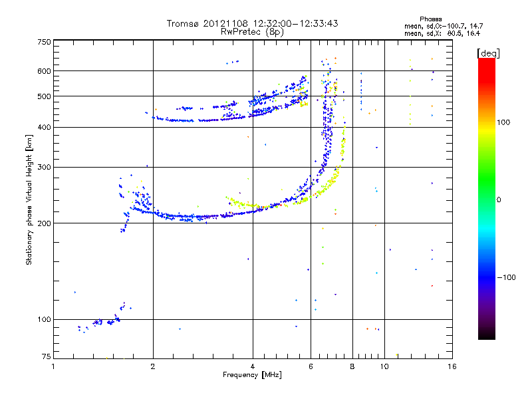Image resolution: width=532 pixels, height=399 pixels.
Task: Click the y-axis tick label '500'
Action: coord(44,96)
